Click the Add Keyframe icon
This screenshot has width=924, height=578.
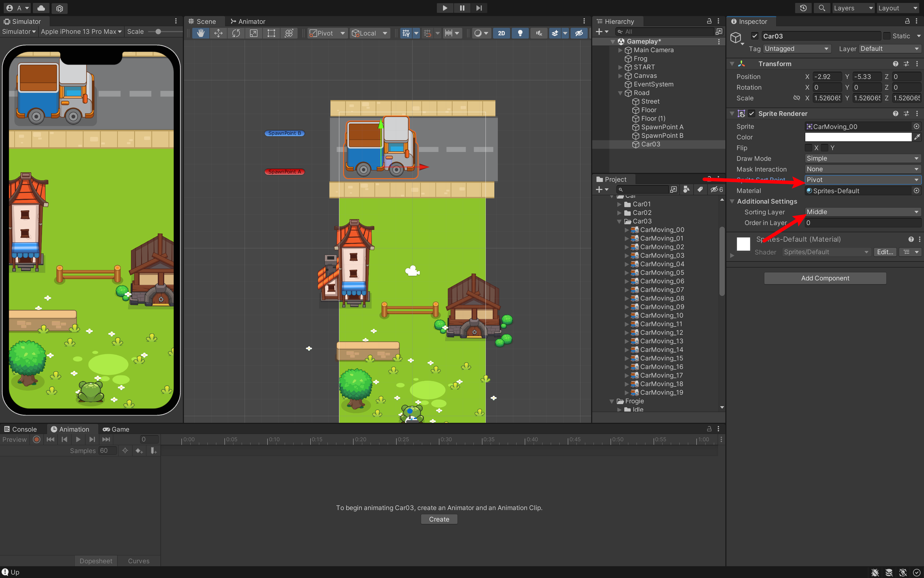tap(139, 451)
